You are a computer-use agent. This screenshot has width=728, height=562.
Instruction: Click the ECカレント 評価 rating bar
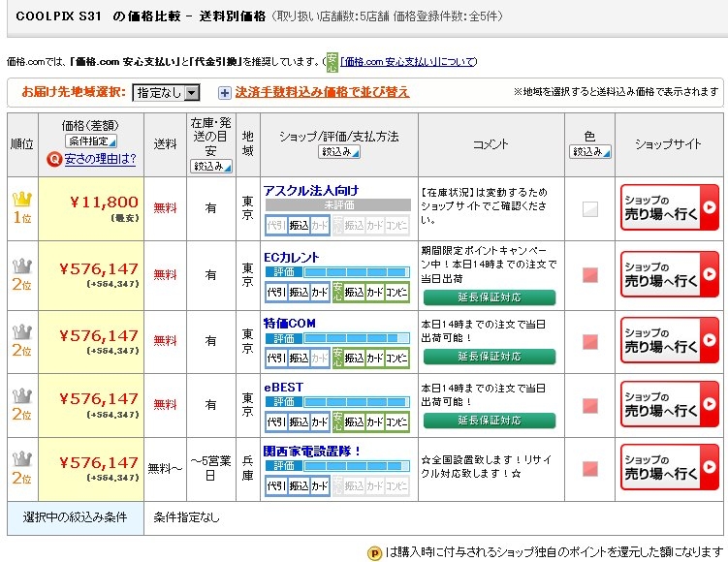point(337,272)
